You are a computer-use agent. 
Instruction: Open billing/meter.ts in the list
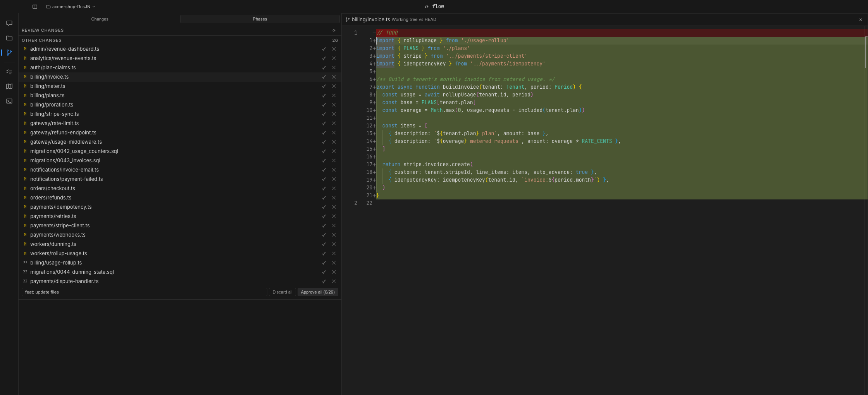click(180, 86)
